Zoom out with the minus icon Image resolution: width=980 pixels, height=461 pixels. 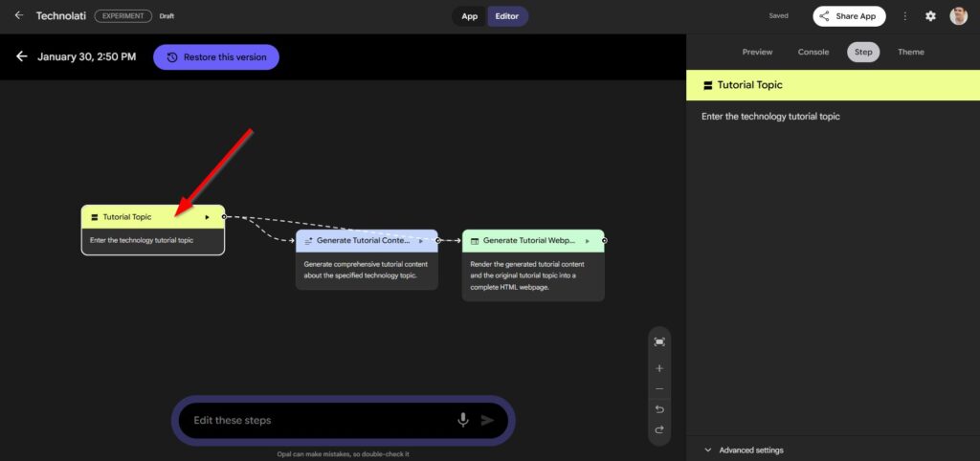pyautogui.click(x=659, y=389)
